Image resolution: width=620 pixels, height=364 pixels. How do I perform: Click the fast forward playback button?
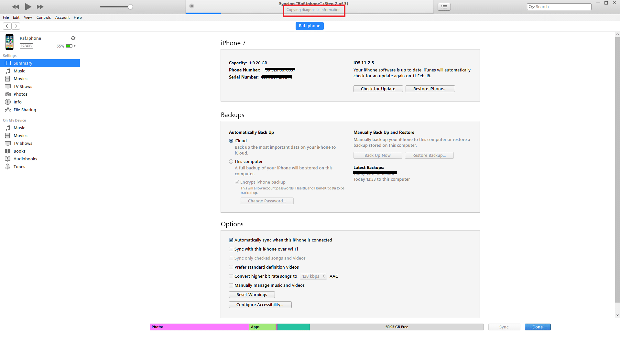[40, 7]
